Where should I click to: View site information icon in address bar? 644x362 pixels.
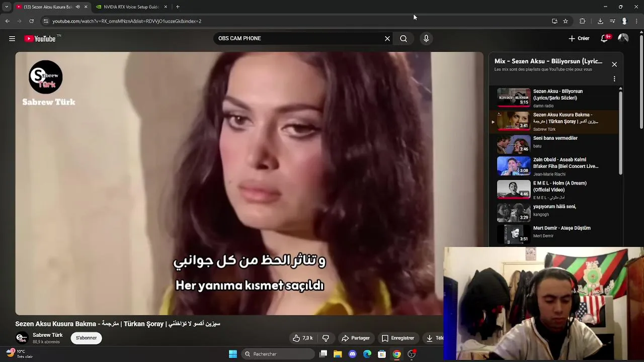click(x=46, y=21)
